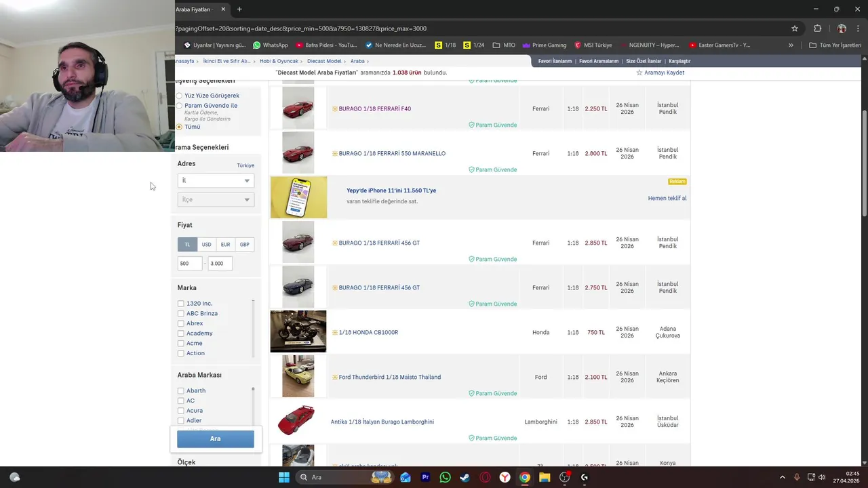
Task: Select TL currency tab
Action: pos(187,244)
